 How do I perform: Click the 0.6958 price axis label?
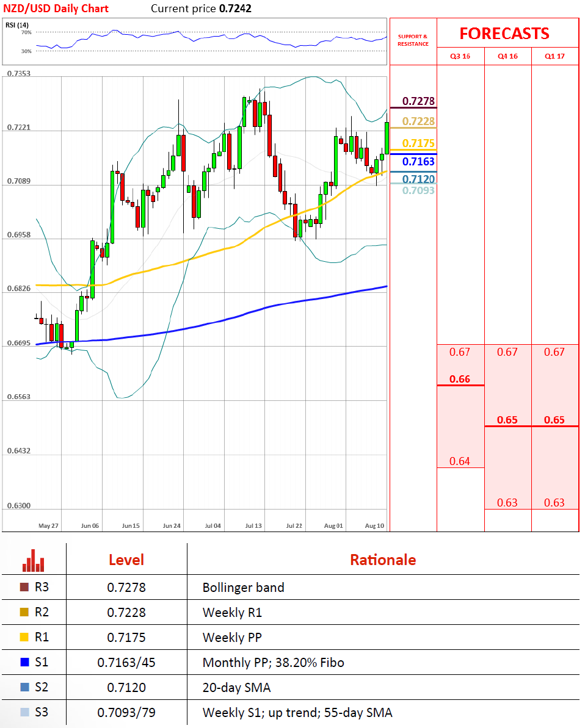(18, 235)
